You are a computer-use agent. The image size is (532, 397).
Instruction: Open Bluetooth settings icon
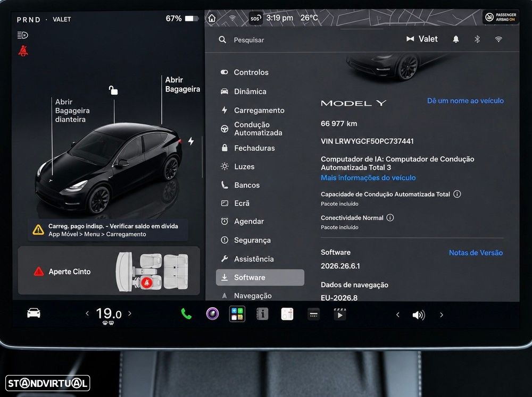click(x=477, y=39)
